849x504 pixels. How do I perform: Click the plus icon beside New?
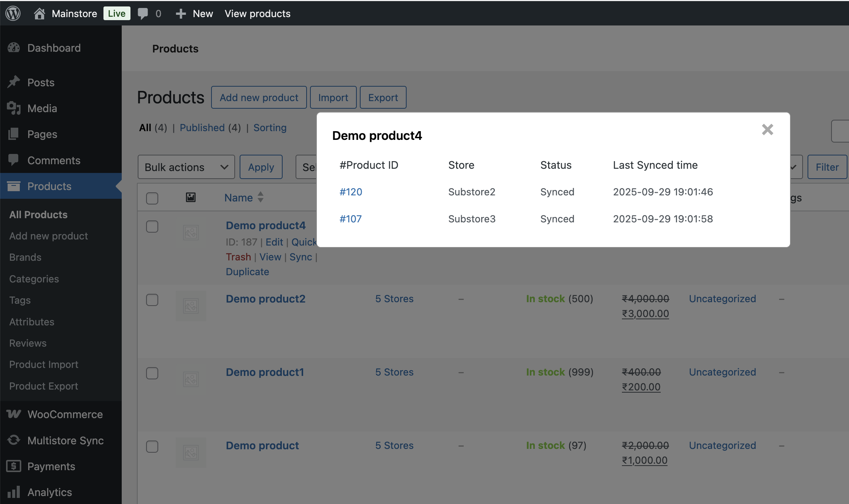(x=181, y=14)
